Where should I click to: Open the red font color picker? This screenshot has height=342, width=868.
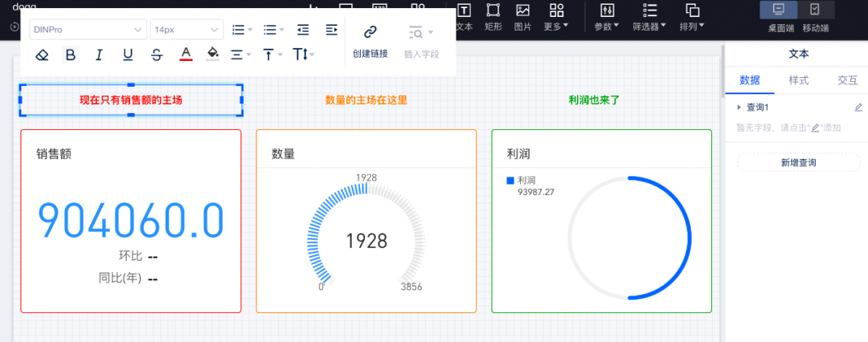click(x=186, y=55)
